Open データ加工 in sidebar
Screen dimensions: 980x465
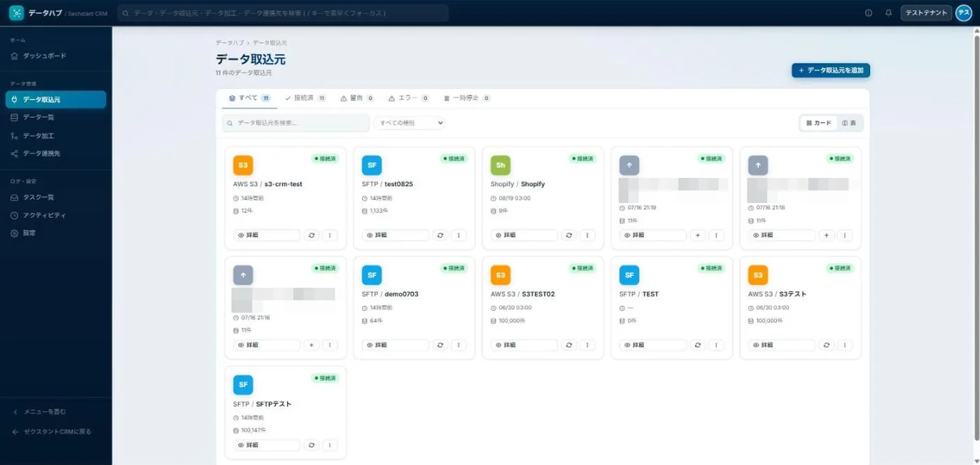click(x=56, y=136)
